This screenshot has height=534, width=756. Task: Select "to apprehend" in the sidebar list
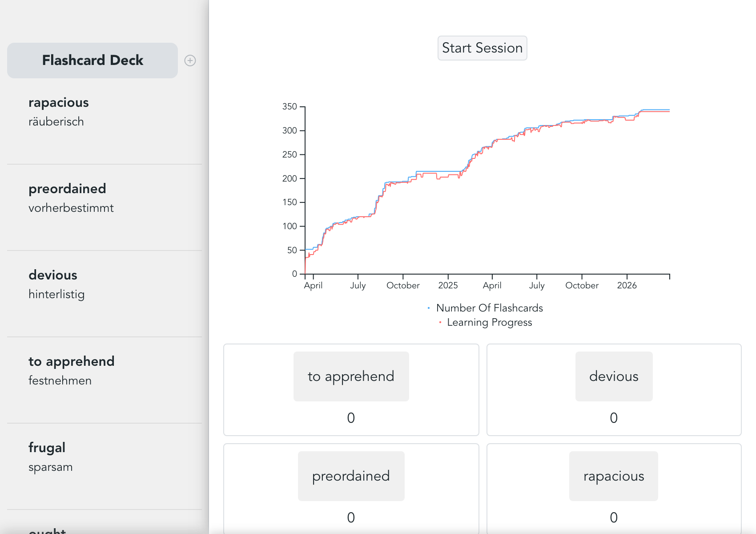72,361
